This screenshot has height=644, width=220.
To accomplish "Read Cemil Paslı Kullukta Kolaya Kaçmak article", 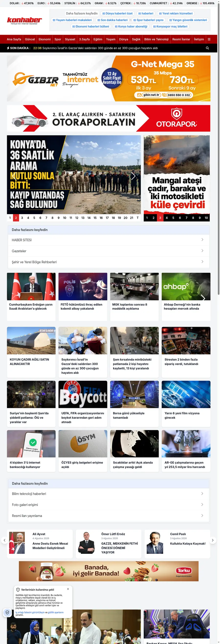I will [177, 544].
